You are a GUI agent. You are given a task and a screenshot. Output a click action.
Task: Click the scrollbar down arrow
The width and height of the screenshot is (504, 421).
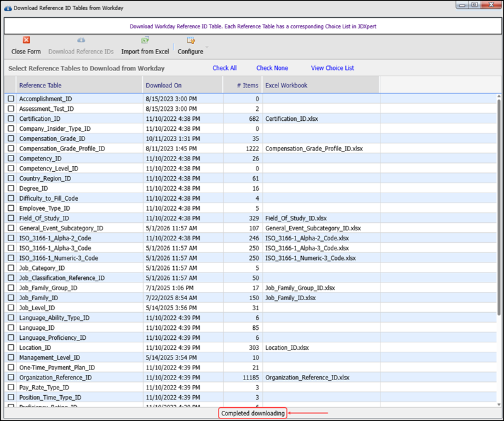[499, 405]
